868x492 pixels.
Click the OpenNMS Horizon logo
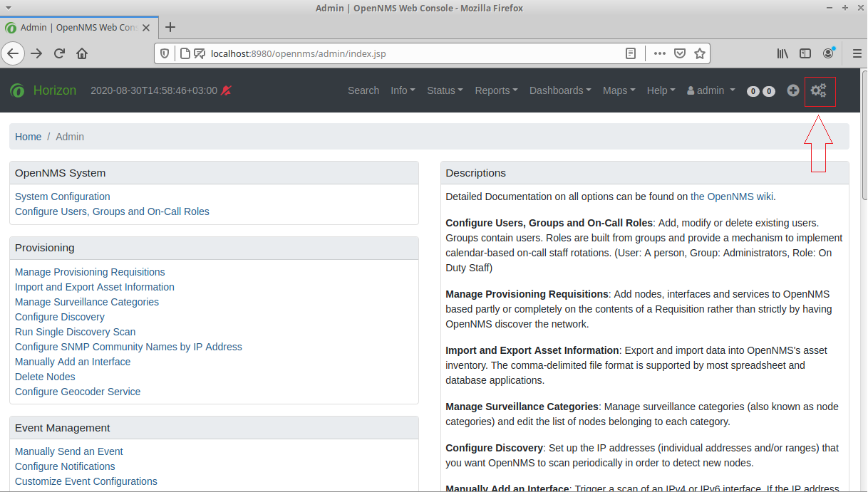[x=16, y=90]
